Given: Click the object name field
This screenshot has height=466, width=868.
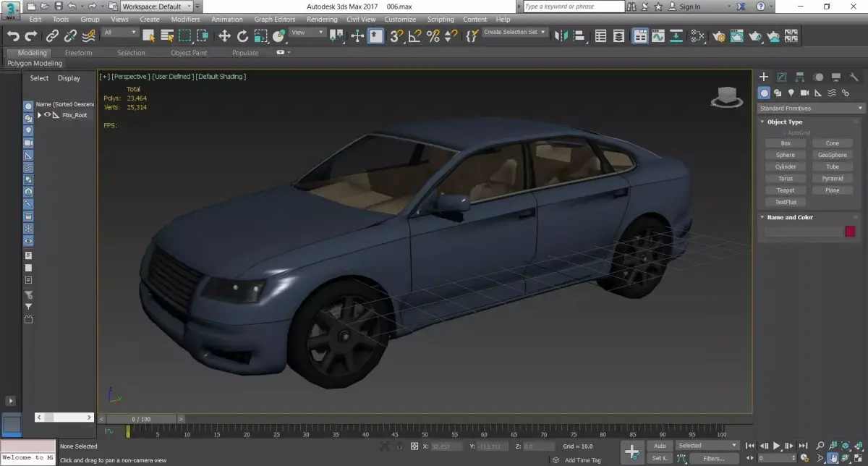Looking at the screenshot, I should (804, 232).
